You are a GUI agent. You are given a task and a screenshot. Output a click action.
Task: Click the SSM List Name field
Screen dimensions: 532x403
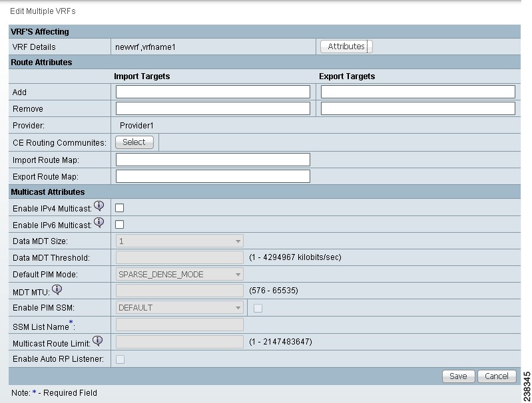tap(180, 325)
